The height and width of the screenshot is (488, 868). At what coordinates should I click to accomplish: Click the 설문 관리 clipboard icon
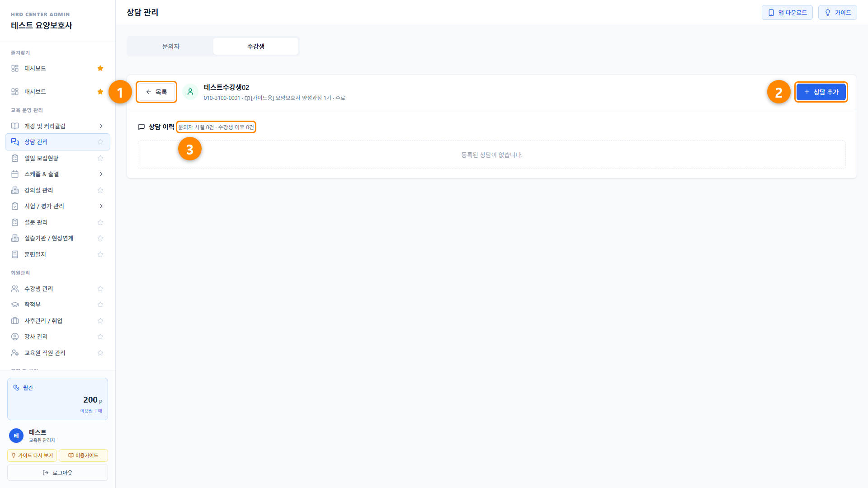[x=15, y=222]
